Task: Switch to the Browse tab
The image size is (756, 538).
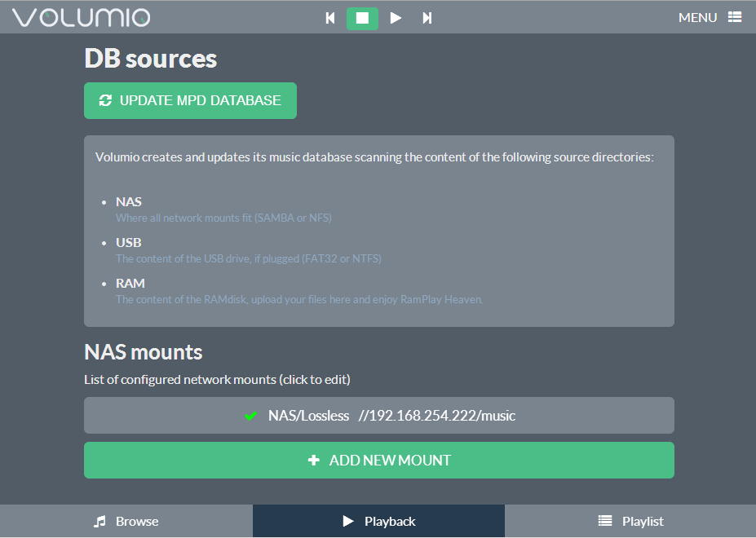Action: [x=126, y=521]
